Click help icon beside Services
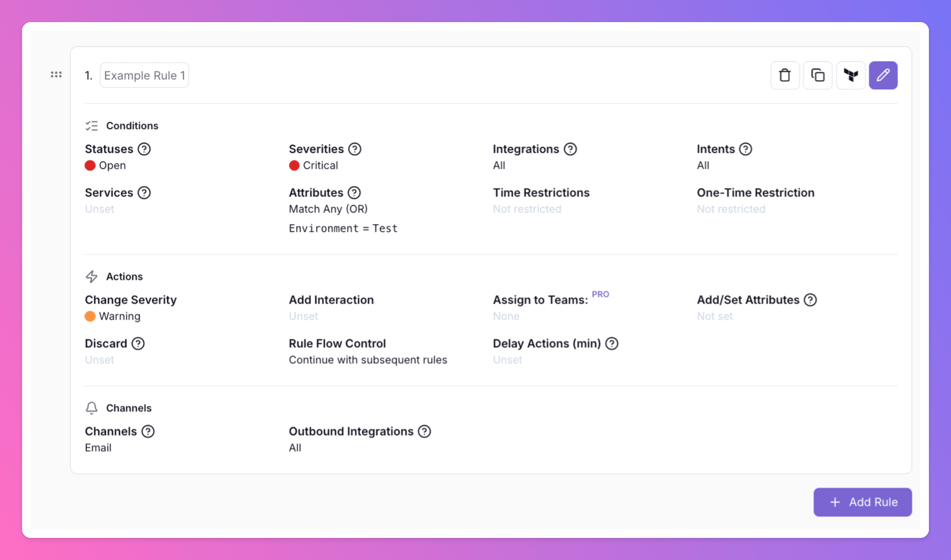The image size is (951, 560). click(x=144, y=193)
